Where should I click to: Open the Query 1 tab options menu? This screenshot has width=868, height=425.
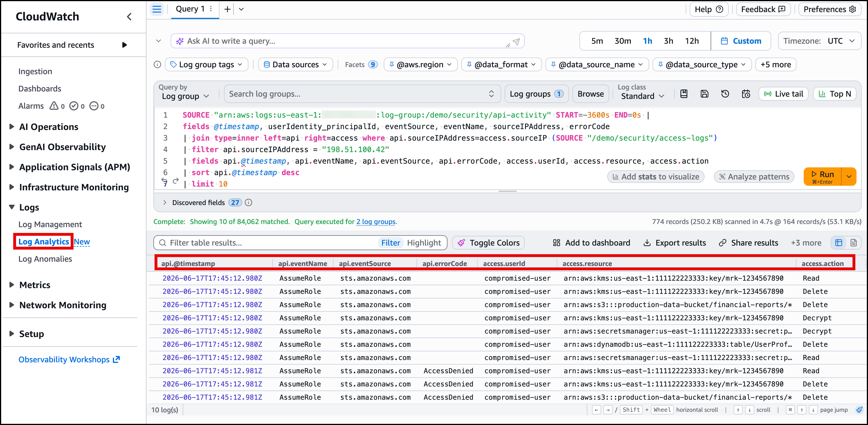[x=211, y=9]
